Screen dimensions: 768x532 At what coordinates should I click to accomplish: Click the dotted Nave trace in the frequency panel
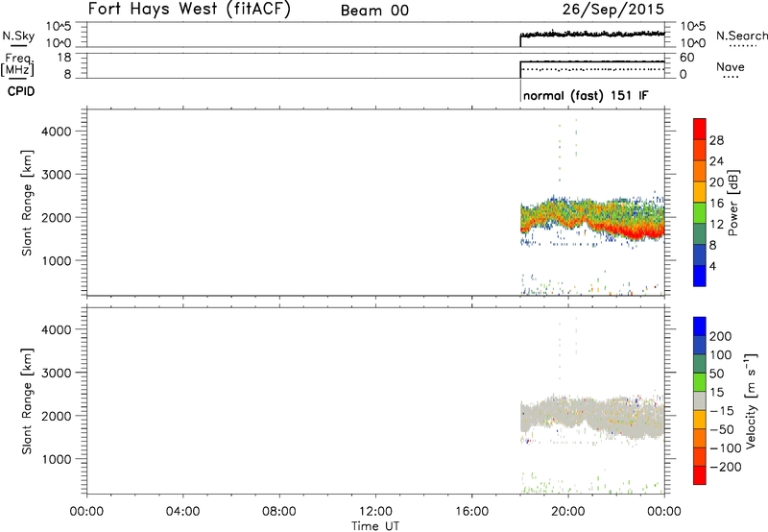click(592, 69)
